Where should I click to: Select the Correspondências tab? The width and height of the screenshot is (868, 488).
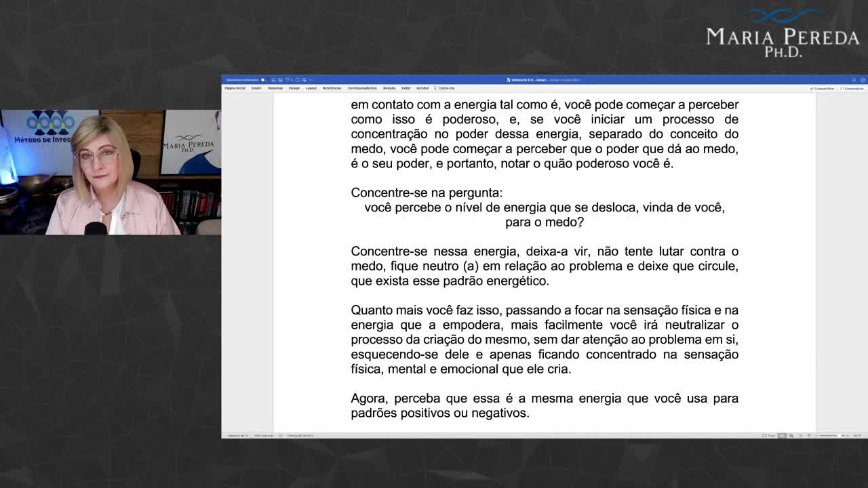(362, 88)
